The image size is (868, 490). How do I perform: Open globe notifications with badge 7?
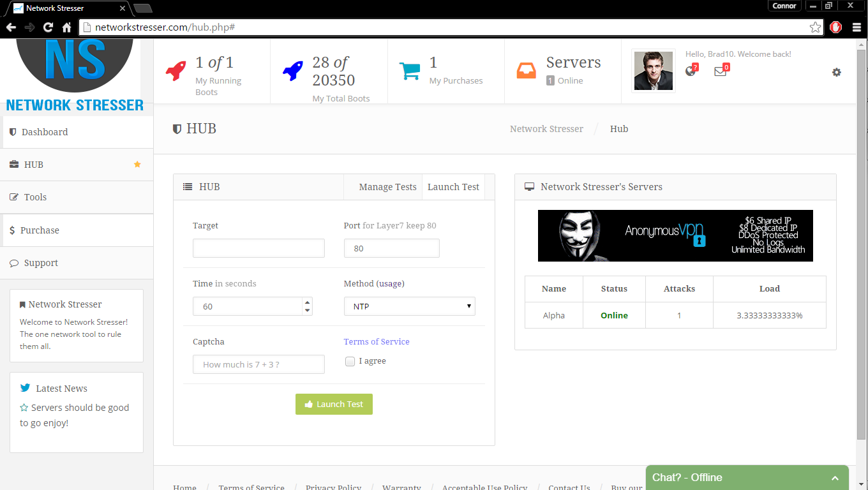click(x=691, y=71)
